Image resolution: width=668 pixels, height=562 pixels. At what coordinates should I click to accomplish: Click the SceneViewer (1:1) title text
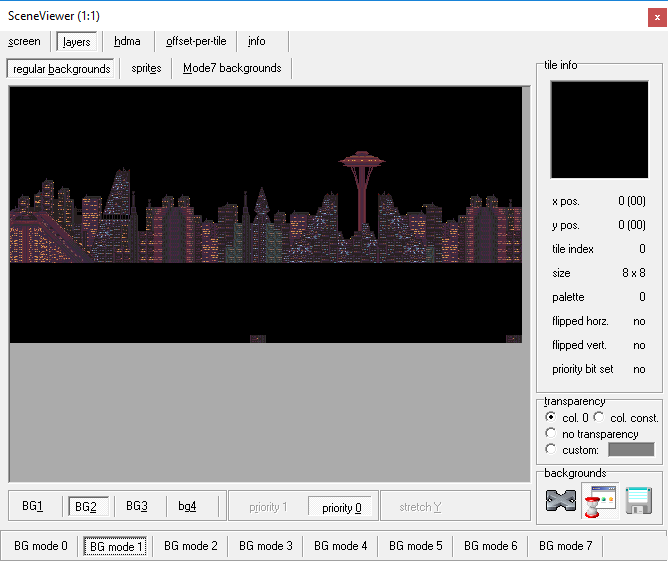(x=54, y=16)
